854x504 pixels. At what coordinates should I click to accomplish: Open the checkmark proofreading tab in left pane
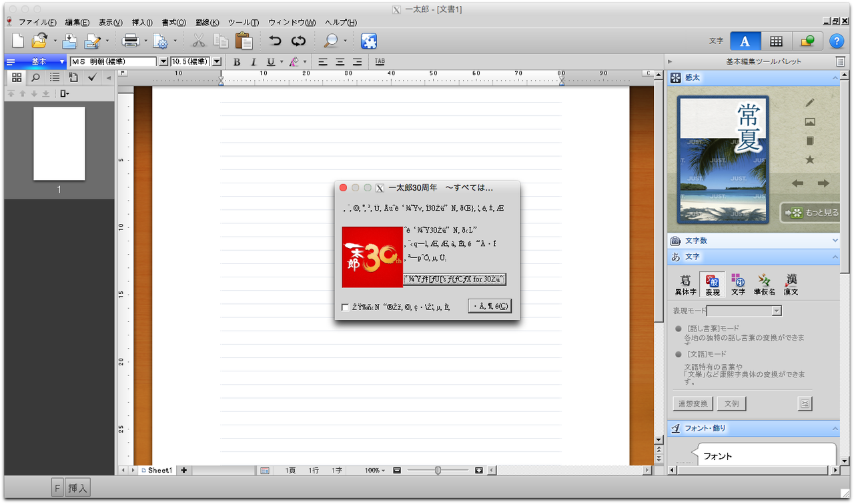pos(92,78)
